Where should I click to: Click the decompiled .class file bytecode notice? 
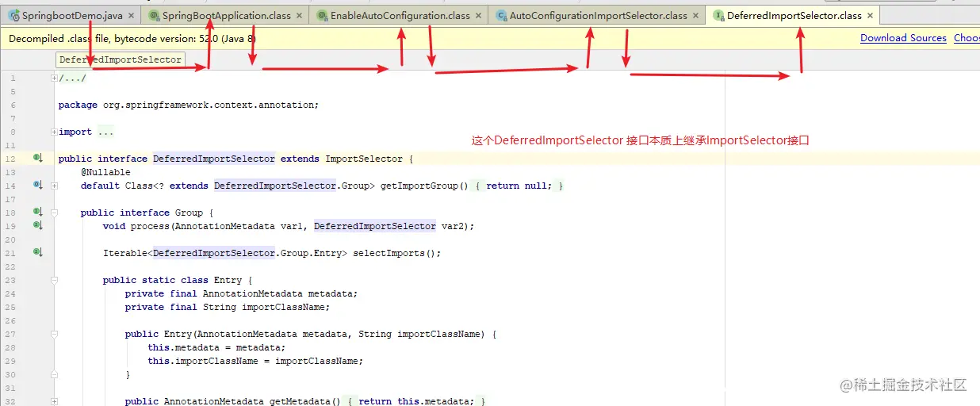(132, 38)
